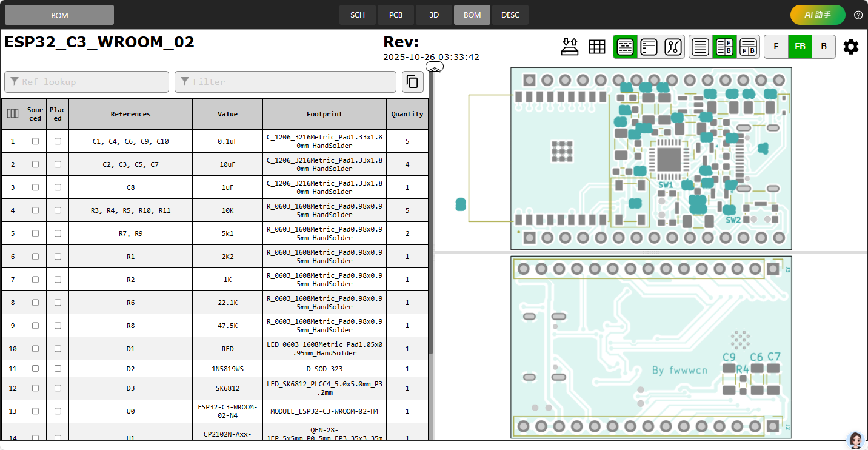Choose BOM top-bottom layout icon
This screenshot has height=450, width=868.
[x=748, y=47]
